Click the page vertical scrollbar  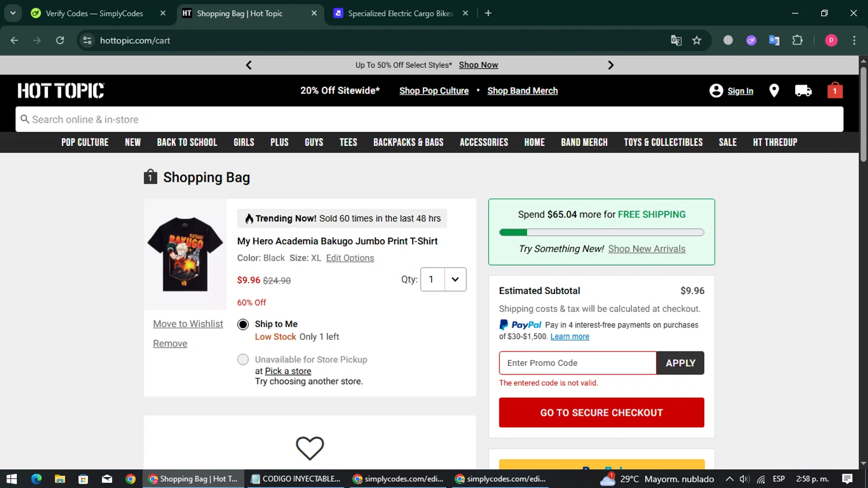tap(863, 114)
